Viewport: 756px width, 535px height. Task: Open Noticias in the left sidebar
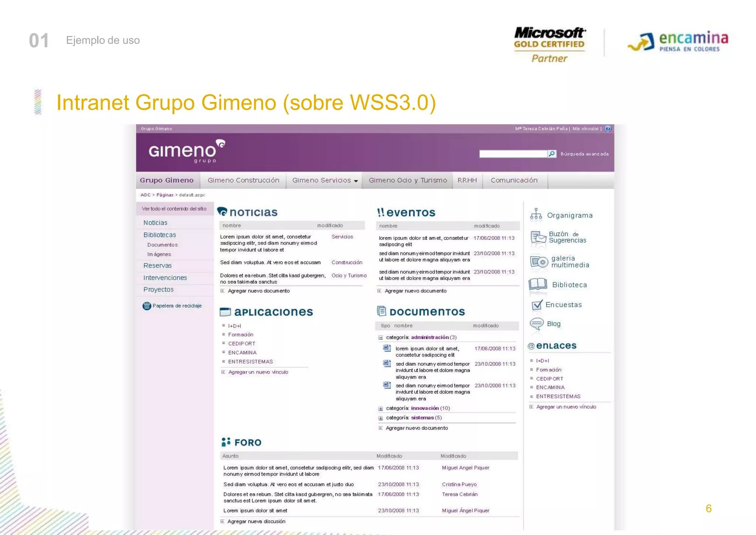(x=155, y=223)
